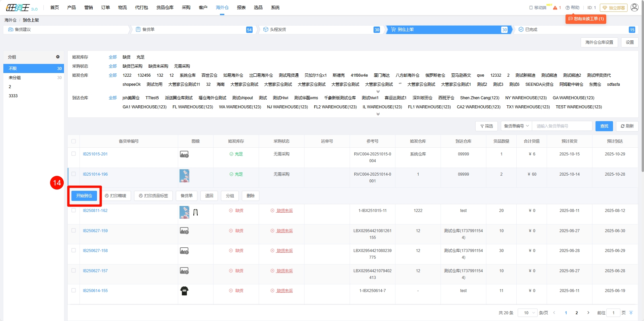This screenshot has width=644, height=321.
Task: Open the filter funnel button
Action: pos(486,126)
